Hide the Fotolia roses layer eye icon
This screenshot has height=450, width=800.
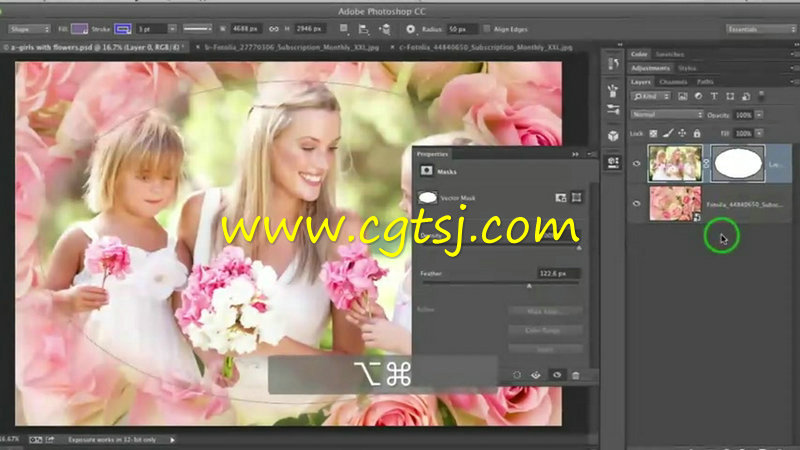click(x=636, y=204)
